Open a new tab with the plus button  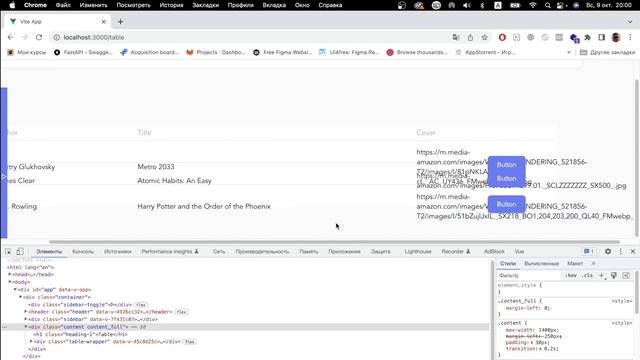click(120, 22)
